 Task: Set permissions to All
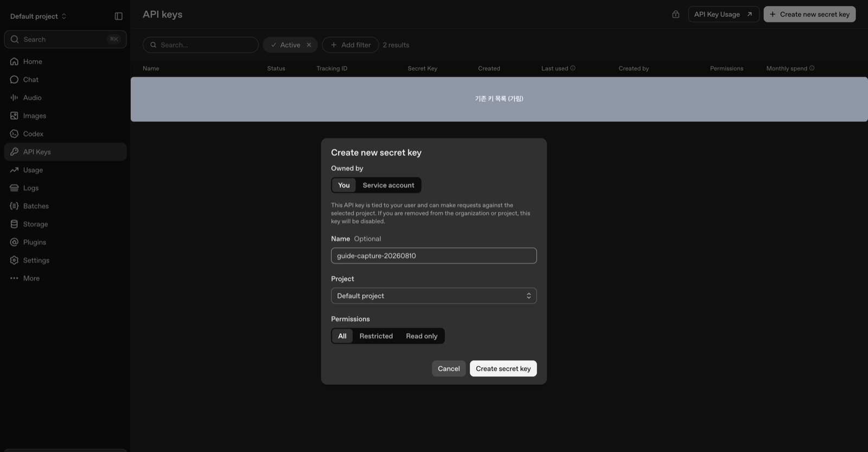(342, 336)
